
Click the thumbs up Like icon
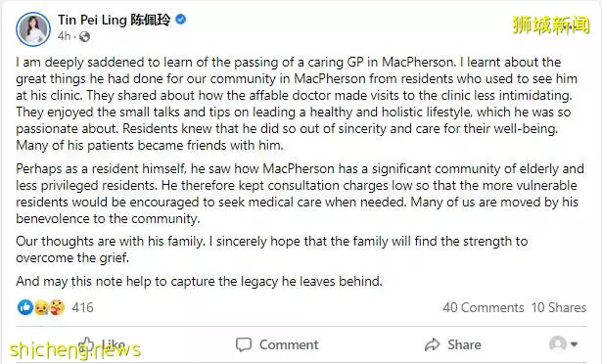pos(86,344)
